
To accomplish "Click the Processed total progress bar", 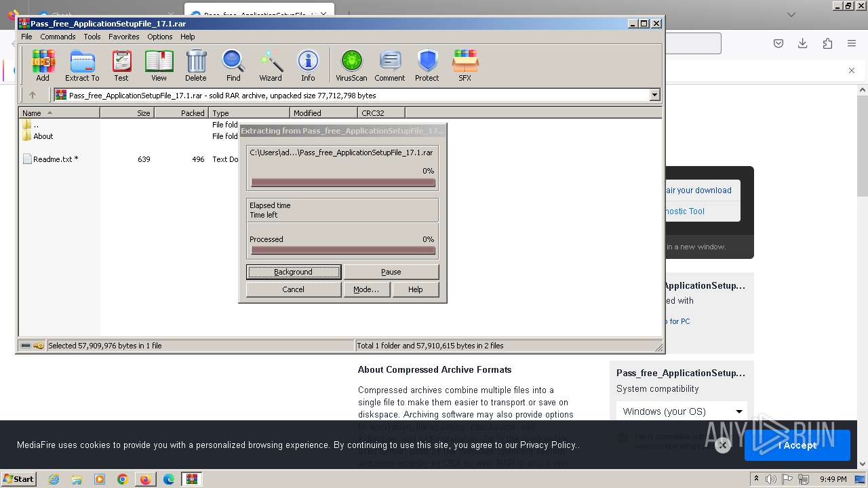I will click(343, 250).
